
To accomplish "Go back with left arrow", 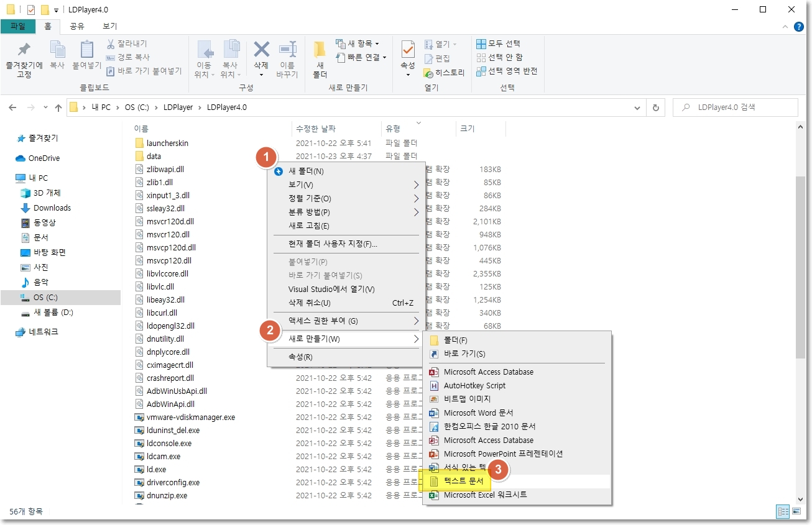I will coord(12,107).
